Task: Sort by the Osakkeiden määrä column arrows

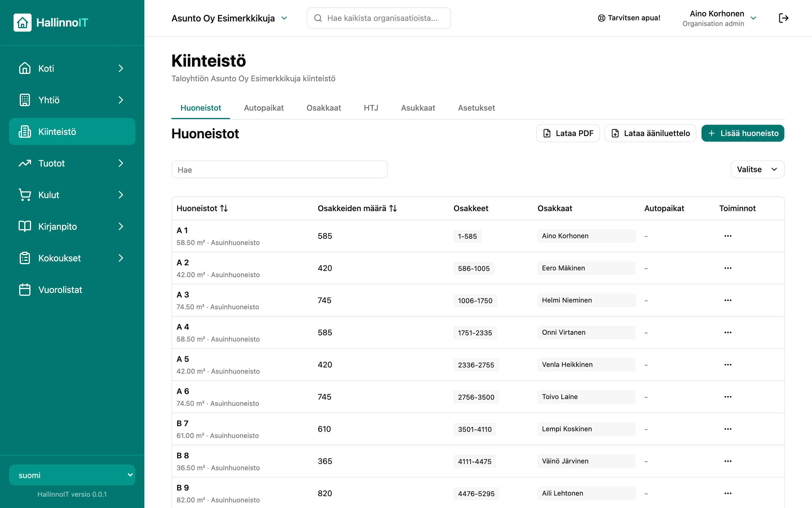Action: point(393,208)
